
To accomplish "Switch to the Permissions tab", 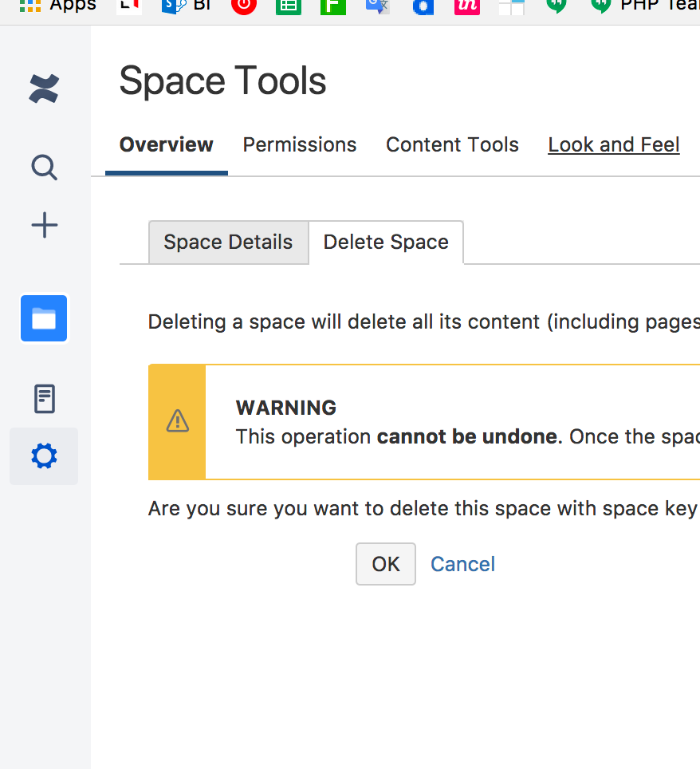I will click(300, 144).
